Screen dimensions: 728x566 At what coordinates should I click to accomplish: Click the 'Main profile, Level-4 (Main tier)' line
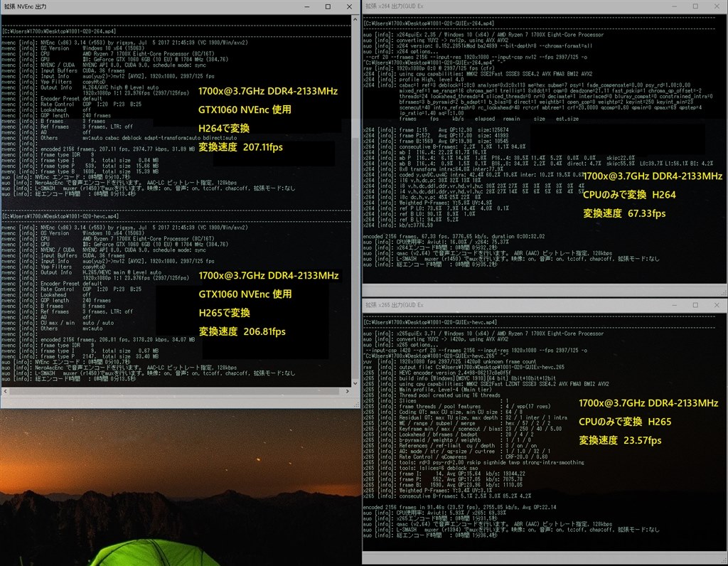click(427, 390)
